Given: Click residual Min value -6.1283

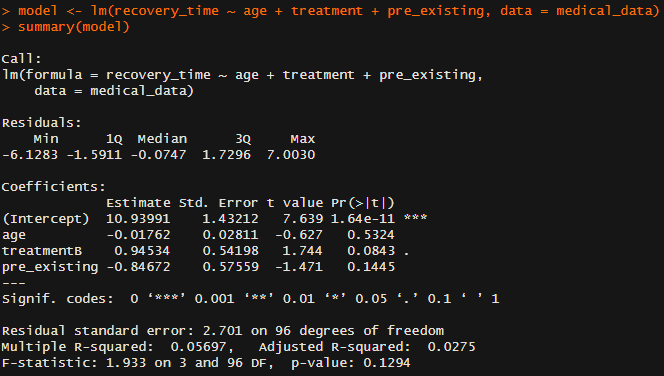Looking at the screenshot, I should tap(30, 155).
